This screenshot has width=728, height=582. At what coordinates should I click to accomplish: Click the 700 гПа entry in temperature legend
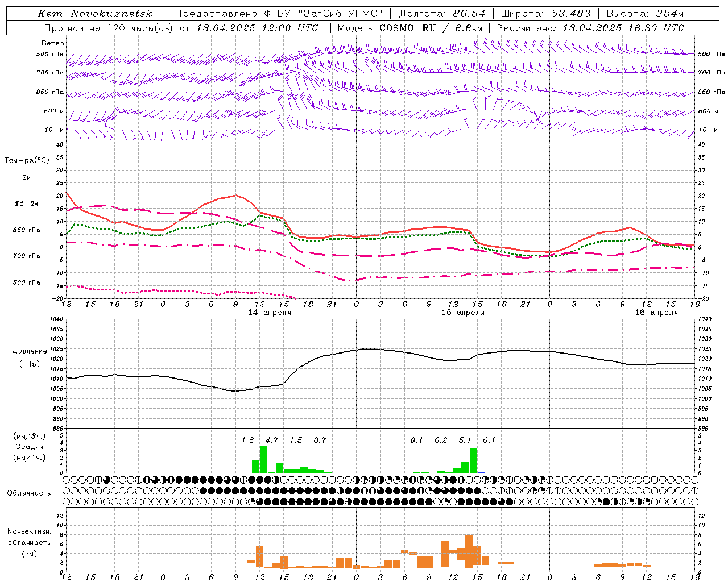(27, 256)
